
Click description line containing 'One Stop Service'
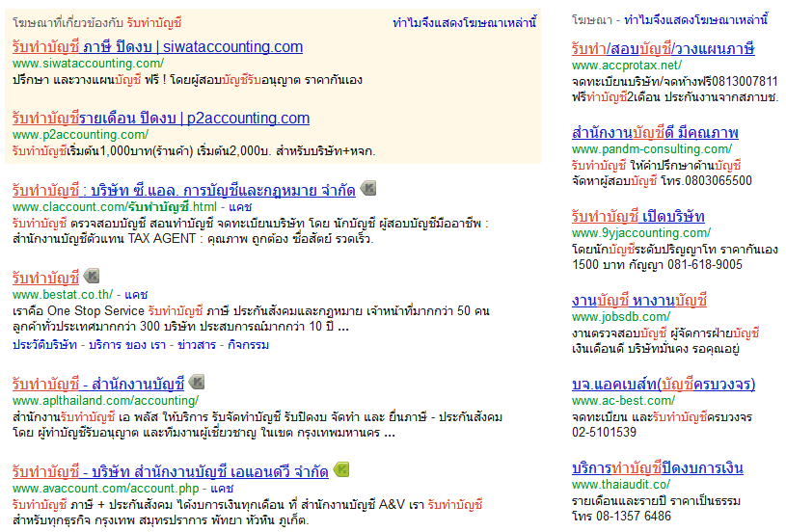click(251, 310)
